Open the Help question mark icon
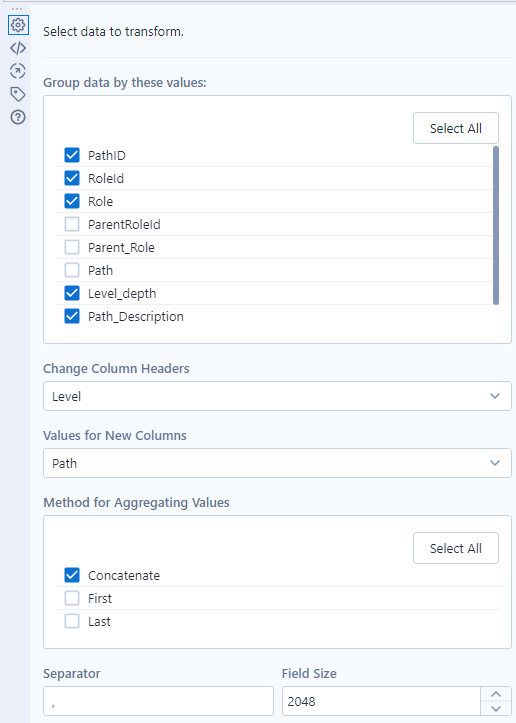 pos(18,117)
